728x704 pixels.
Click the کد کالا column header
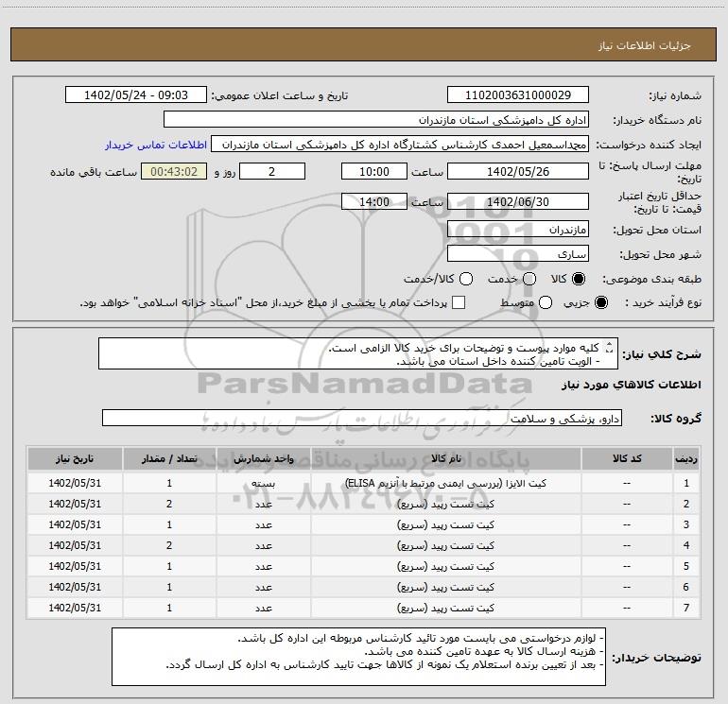click(x=627, y=459)
